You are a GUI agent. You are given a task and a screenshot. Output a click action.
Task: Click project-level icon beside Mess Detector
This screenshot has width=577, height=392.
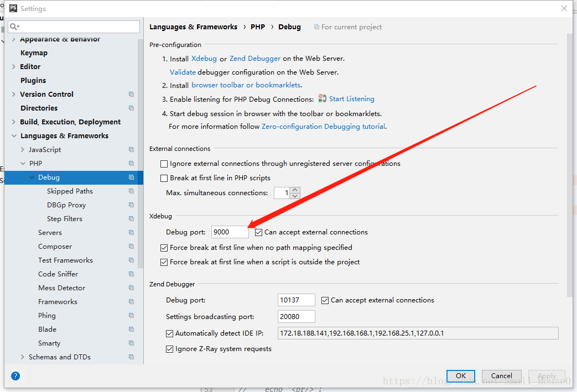point(131,288)
